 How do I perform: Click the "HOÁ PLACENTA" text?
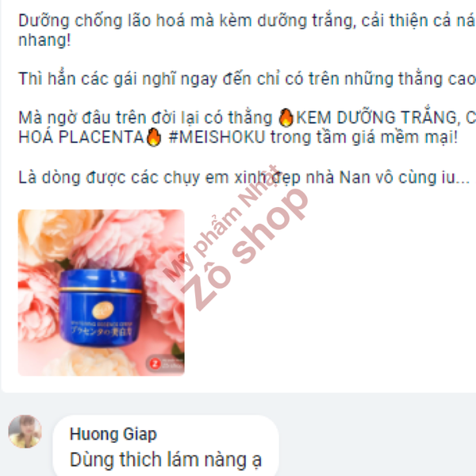click(x=82, y=137)
